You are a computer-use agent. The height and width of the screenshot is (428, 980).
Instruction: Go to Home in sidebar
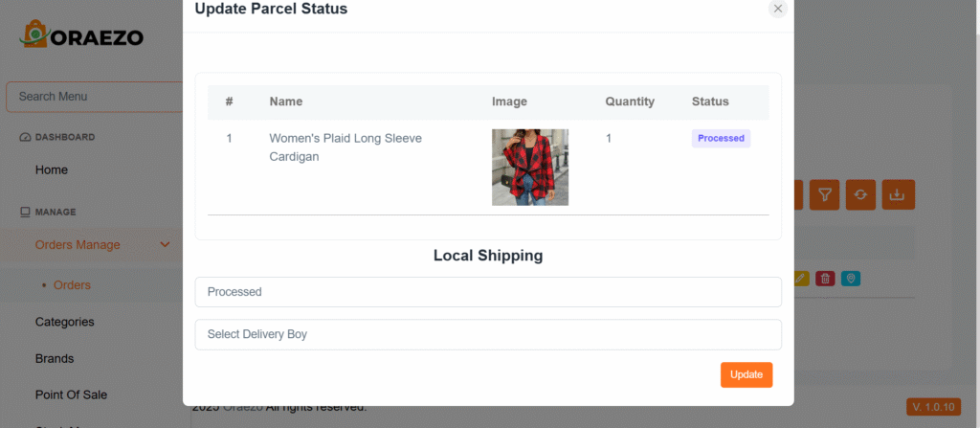[x=52, y=169]
